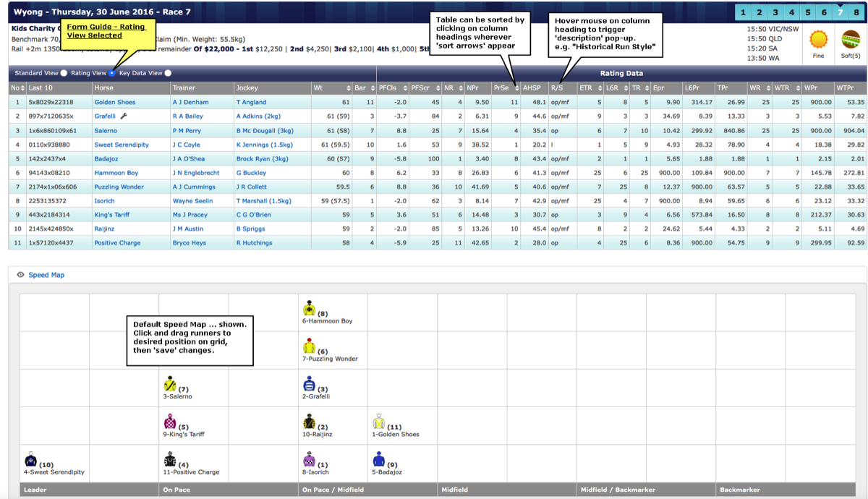Click the R/S column heading
The image size is (868, 499).
[x=557, y=88]
